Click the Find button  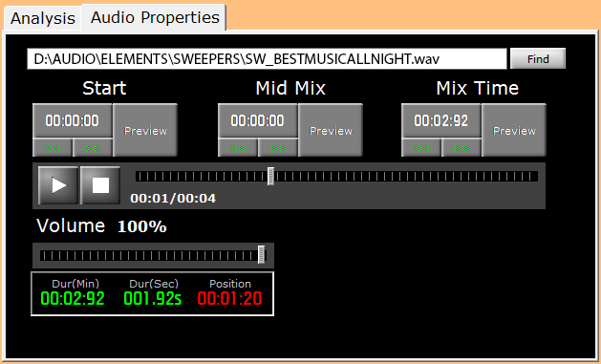538,59
